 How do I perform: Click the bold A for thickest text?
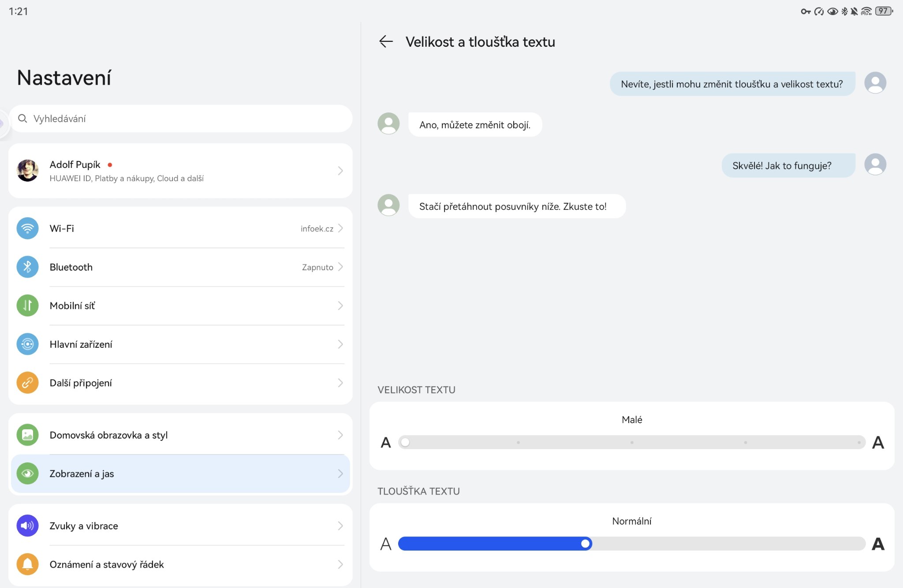coord(878,544)
